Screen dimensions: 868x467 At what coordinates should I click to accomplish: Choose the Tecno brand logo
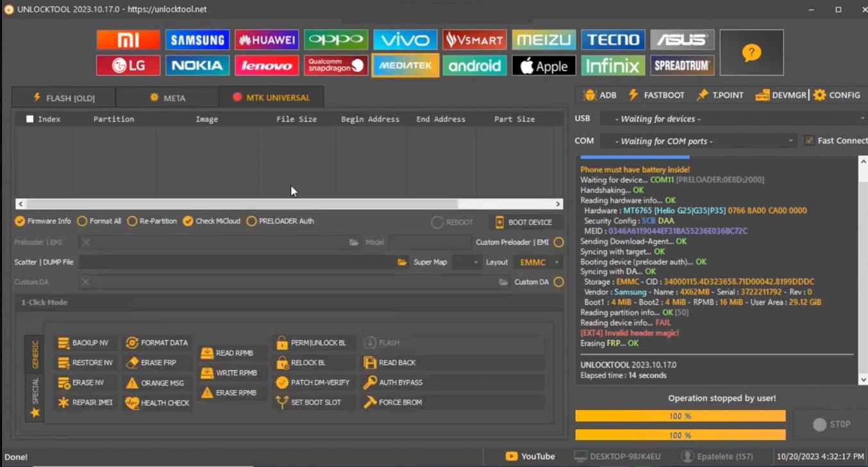coord(613,40)
